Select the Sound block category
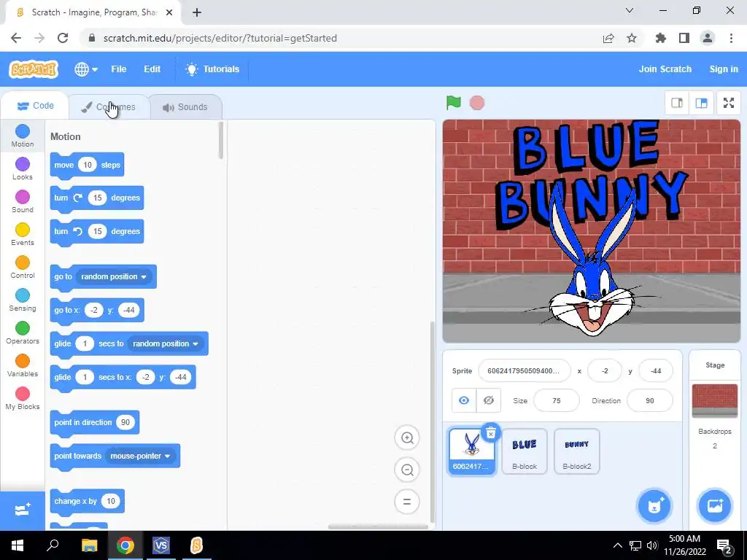This screenshot has height=560, width=747. click(x=23, y=201)
